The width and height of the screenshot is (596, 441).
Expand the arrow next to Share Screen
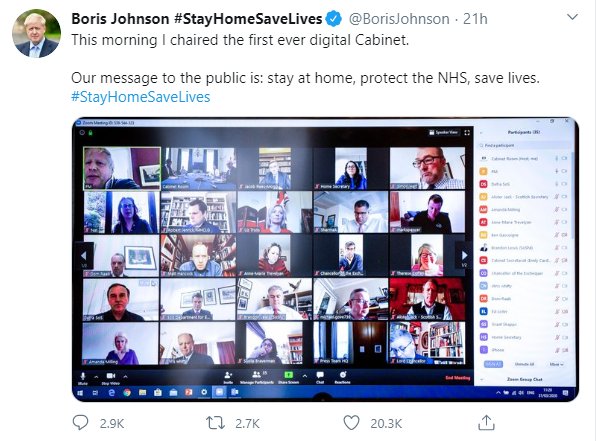pyautogui.click(x=304, y=376)
